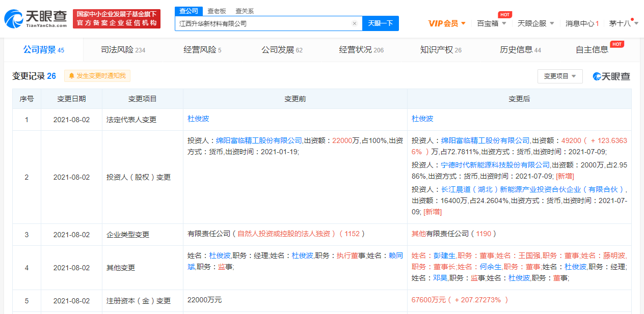The width and height of the screenshot is (644, 314).
Task: Click the red official credit agency banner
Action: pos(117,19)
